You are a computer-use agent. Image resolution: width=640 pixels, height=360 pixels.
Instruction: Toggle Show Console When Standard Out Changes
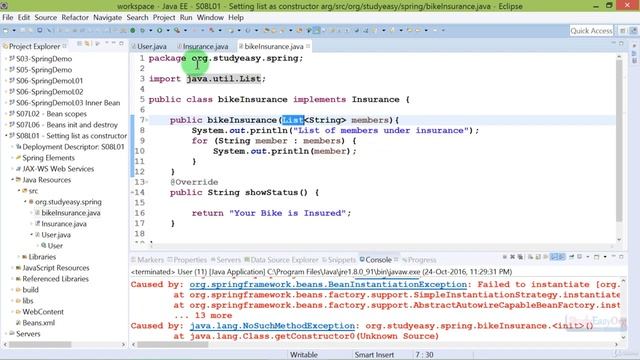553,257
